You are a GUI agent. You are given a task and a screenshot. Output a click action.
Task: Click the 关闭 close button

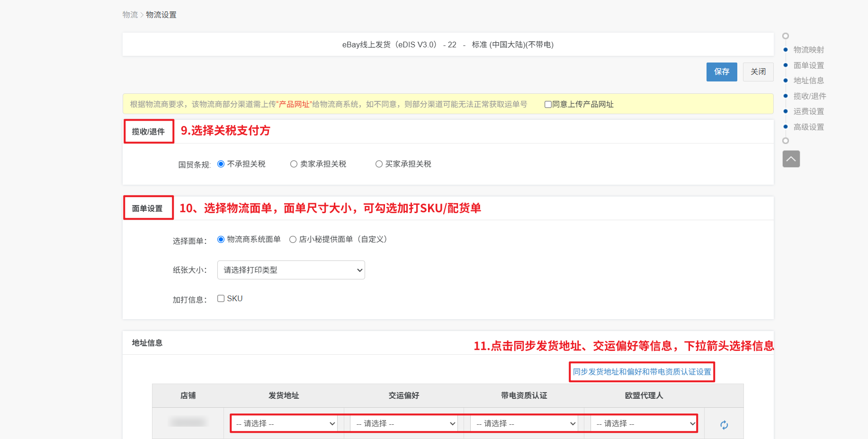pos(758,72)
